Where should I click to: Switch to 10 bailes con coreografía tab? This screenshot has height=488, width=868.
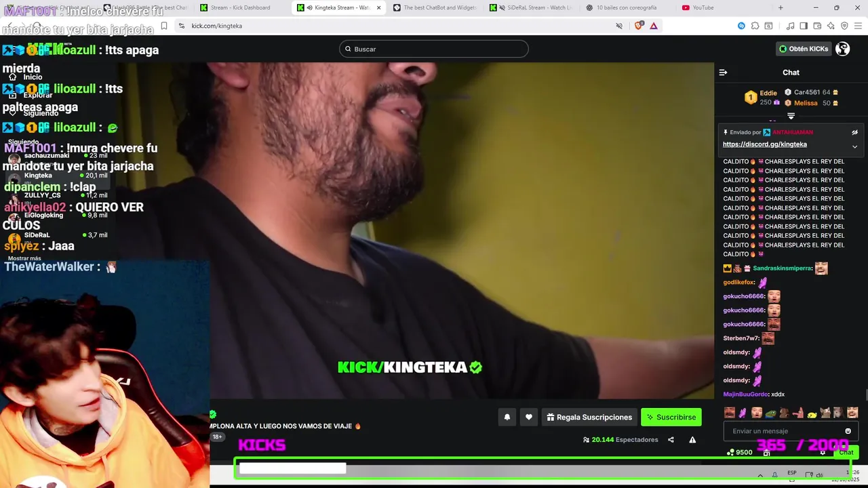pos(627,7)
